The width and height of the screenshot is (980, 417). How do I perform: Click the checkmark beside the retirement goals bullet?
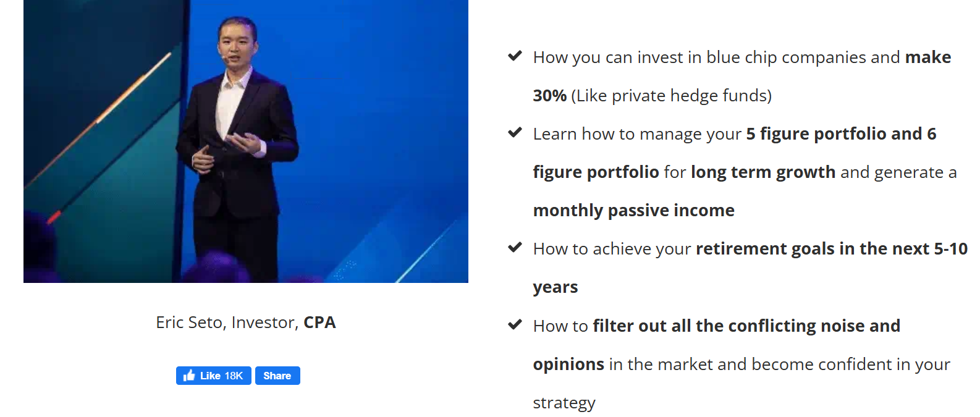[514, 246]
